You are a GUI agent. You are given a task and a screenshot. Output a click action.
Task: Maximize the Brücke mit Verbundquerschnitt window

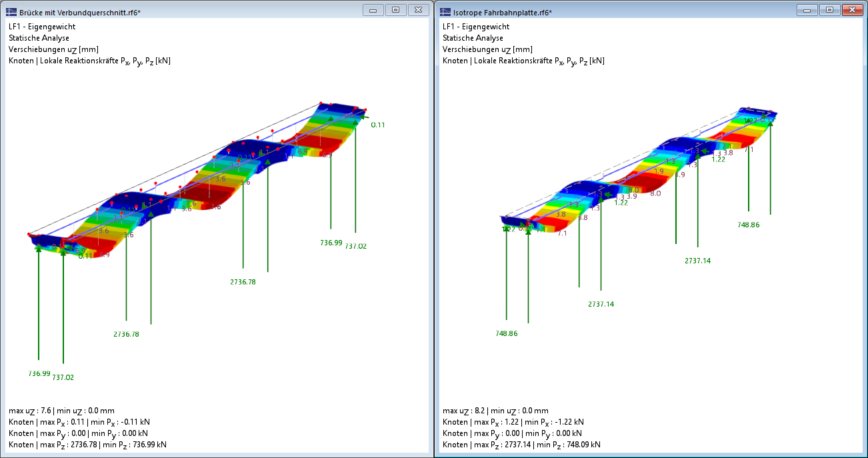(x=395, y=10)
